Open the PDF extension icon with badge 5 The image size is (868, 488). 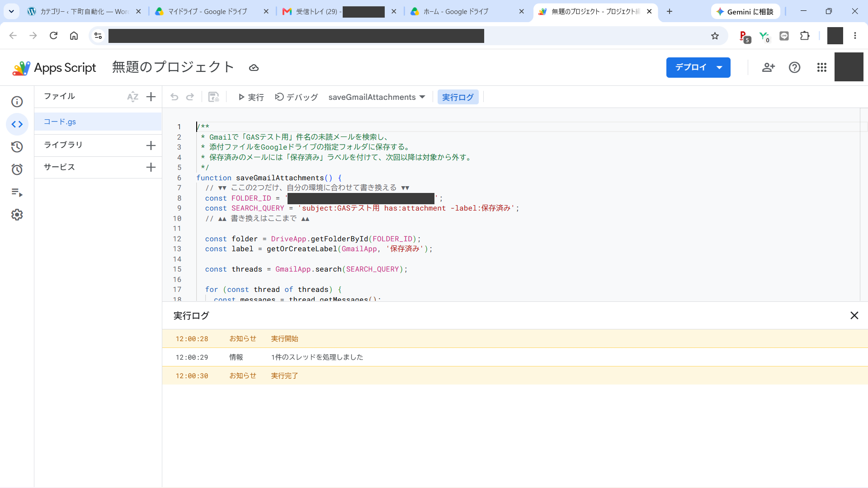point(745,37)
